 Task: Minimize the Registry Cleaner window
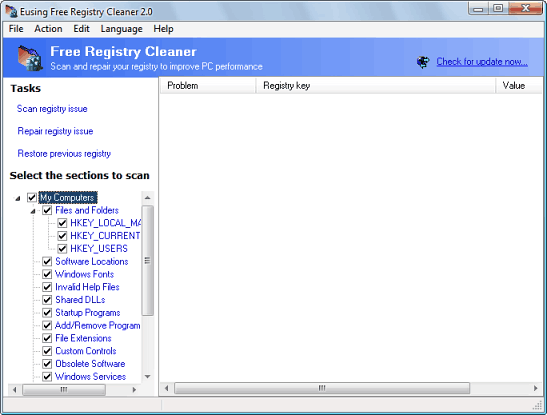pos(478,9)
